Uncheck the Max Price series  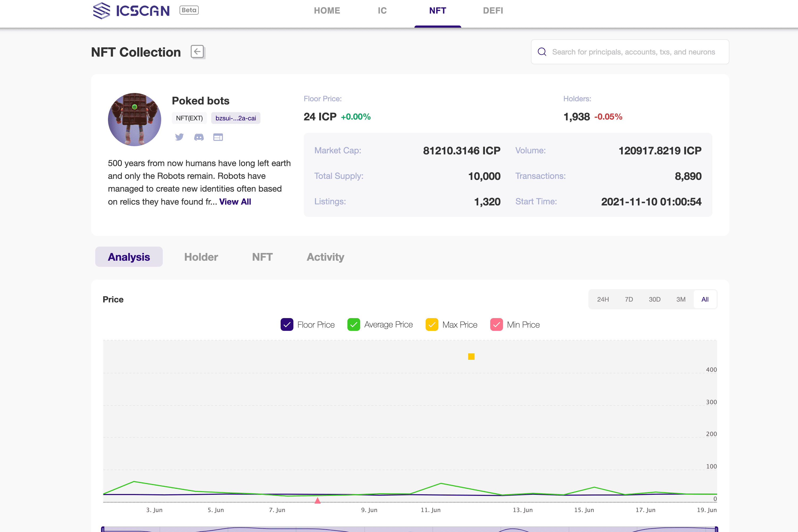pyautogui.click(x=432, y=325)
